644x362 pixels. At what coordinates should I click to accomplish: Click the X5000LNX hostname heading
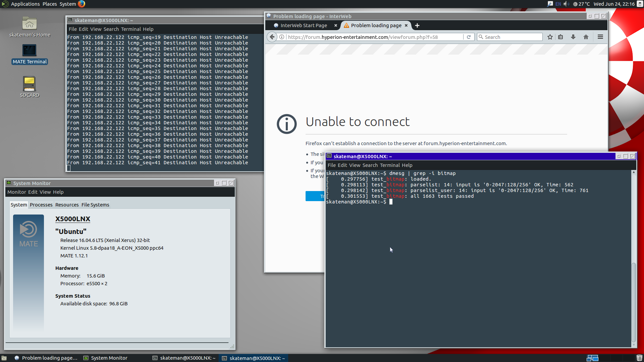(x=73, y=219)
